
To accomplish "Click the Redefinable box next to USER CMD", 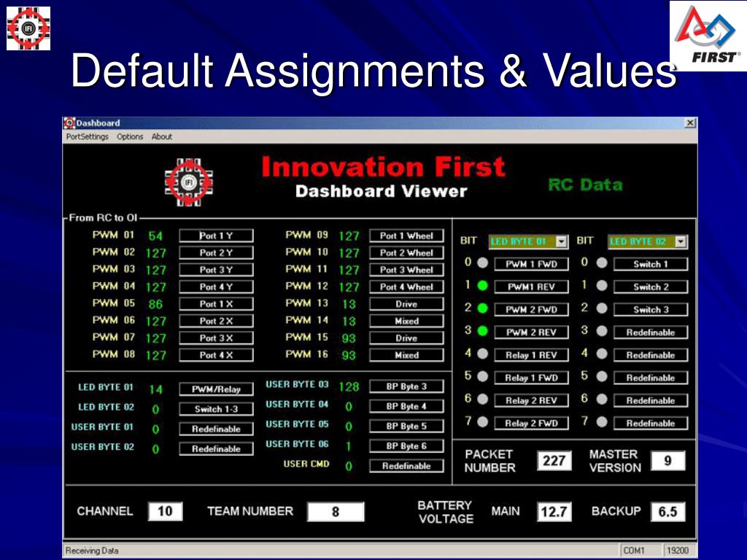I will (x=406, y=466).
